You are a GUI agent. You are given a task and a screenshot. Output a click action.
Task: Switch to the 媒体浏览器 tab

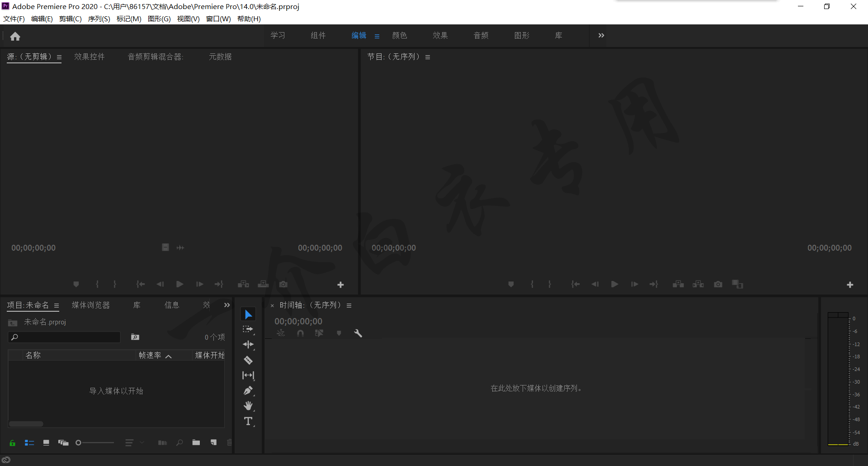tap(91, 305)
